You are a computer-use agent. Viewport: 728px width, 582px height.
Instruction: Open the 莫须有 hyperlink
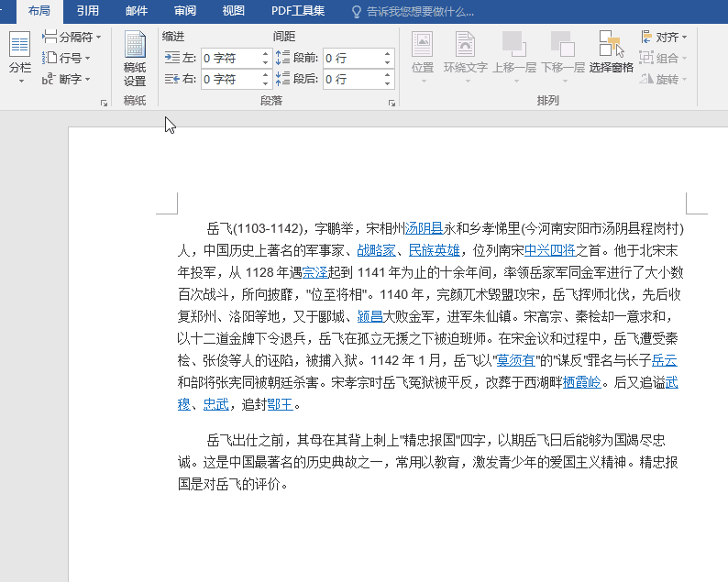(516, 360)
